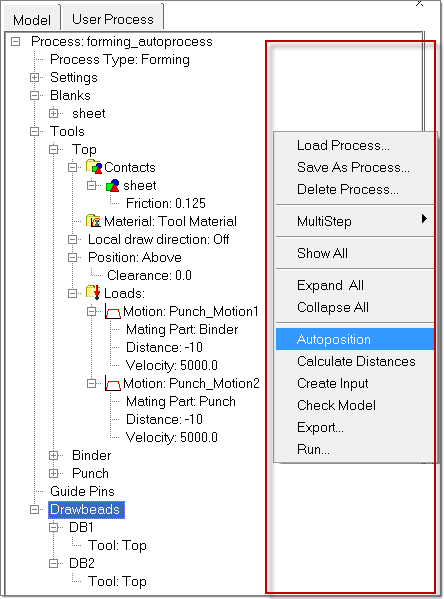
Task: Select the Guide Pins tree item
Action: [x=82, y=491]
